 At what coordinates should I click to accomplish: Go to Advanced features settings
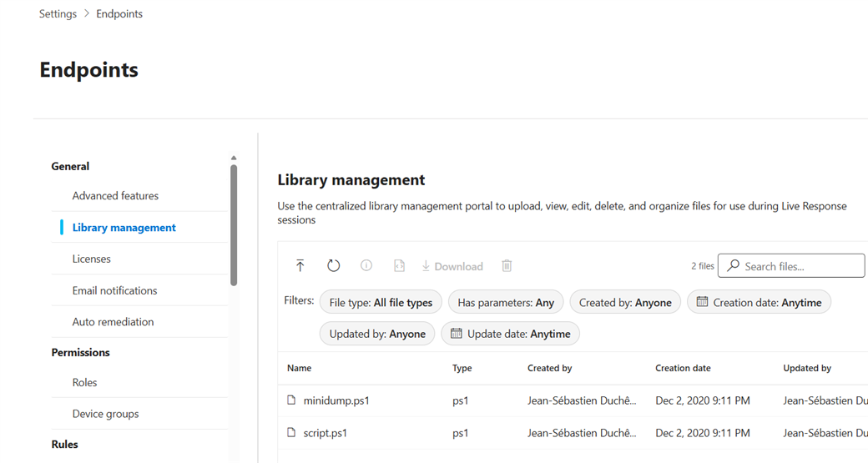pos(115,196)
